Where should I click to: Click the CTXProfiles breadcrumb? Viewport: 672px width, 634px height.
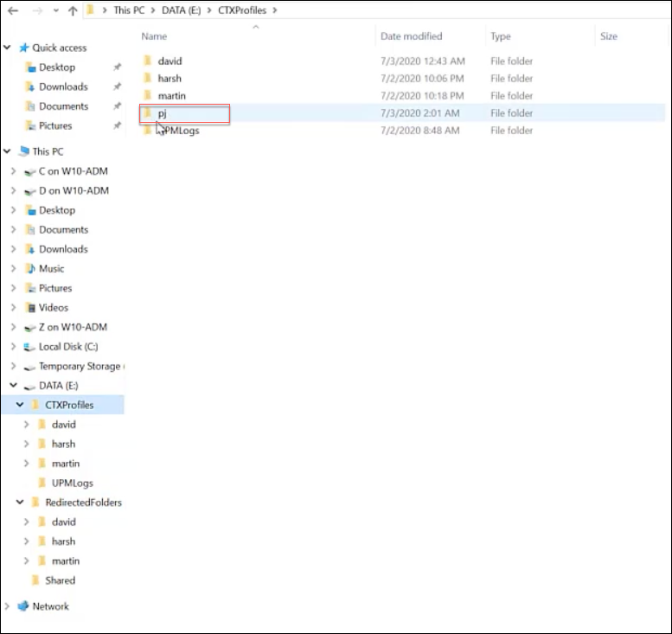click(241, 10)
